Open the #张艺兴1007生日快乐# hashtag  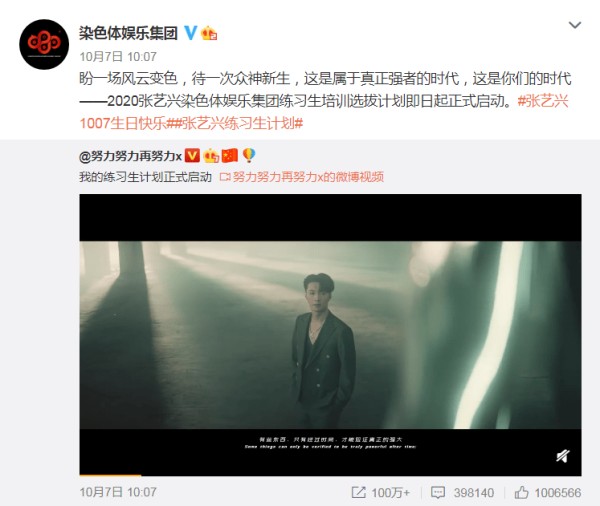(x=324, y=112)
